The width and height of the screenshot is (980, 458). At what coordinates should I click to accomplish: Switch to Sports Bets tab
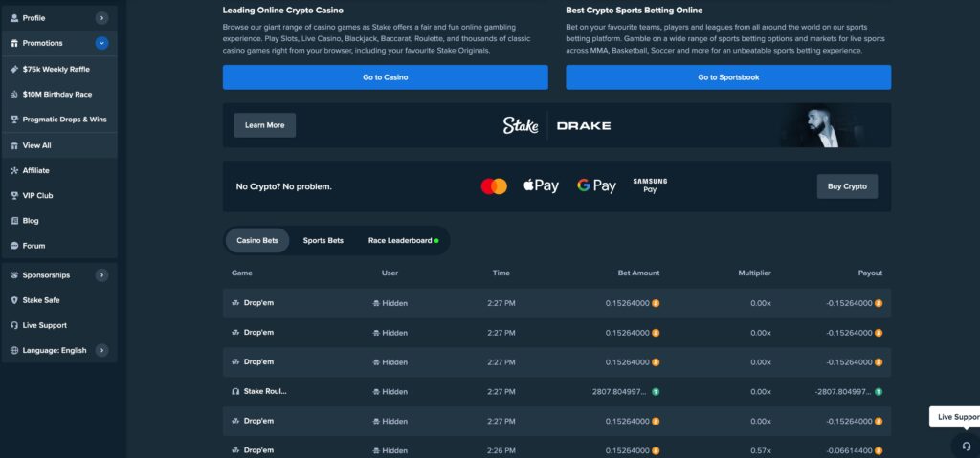click(323, 241)
